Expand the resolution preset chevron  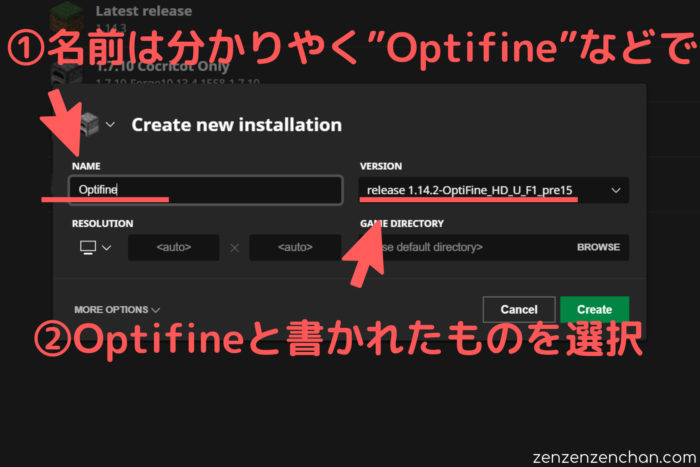tap(106, 247)
